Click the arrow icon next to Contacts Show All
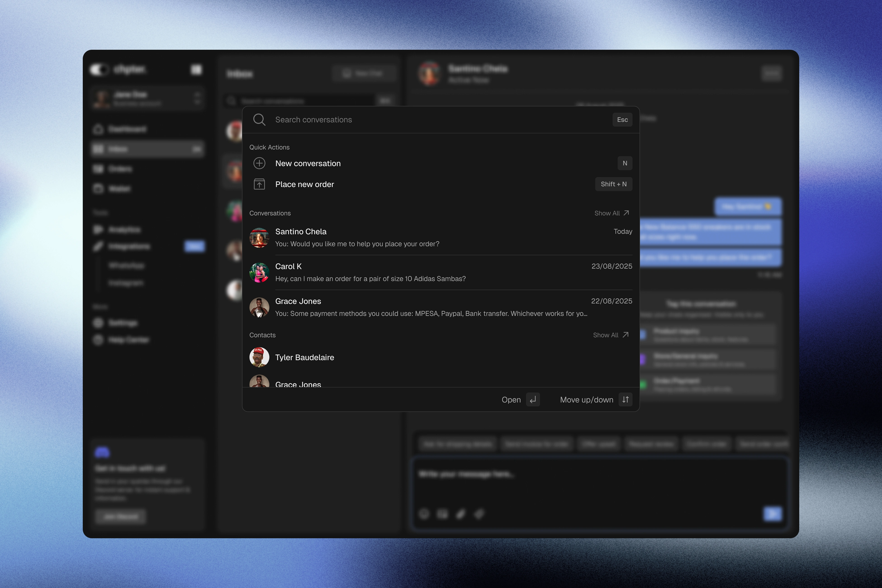882x588 pixels. (x=626, y=335)
